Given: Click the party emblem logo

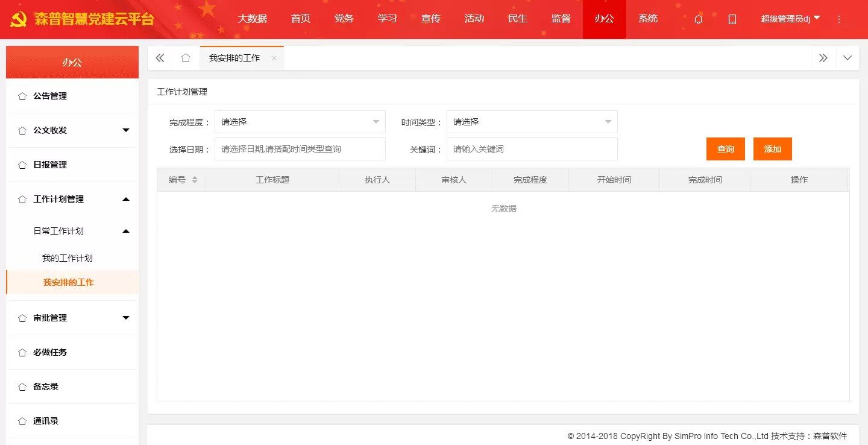Looking at the screenshot, I should click(x=20, y=19).
